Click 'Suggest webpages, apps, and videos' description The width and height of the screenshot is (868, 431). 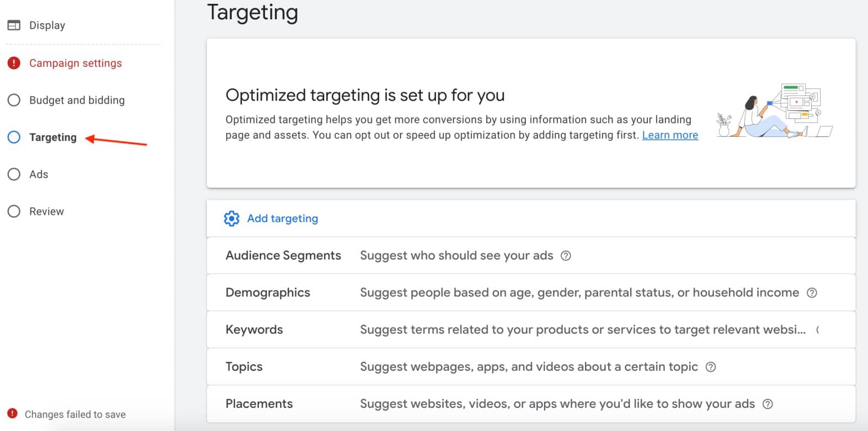(x=529, y=366)
